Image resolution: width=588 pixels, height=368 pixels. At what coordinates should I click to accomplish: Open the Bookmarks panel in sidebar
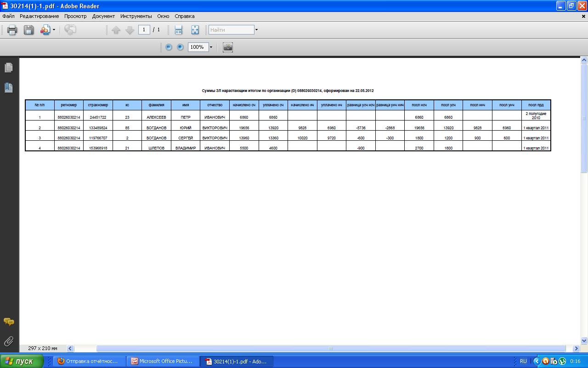(x=9, y=87)
